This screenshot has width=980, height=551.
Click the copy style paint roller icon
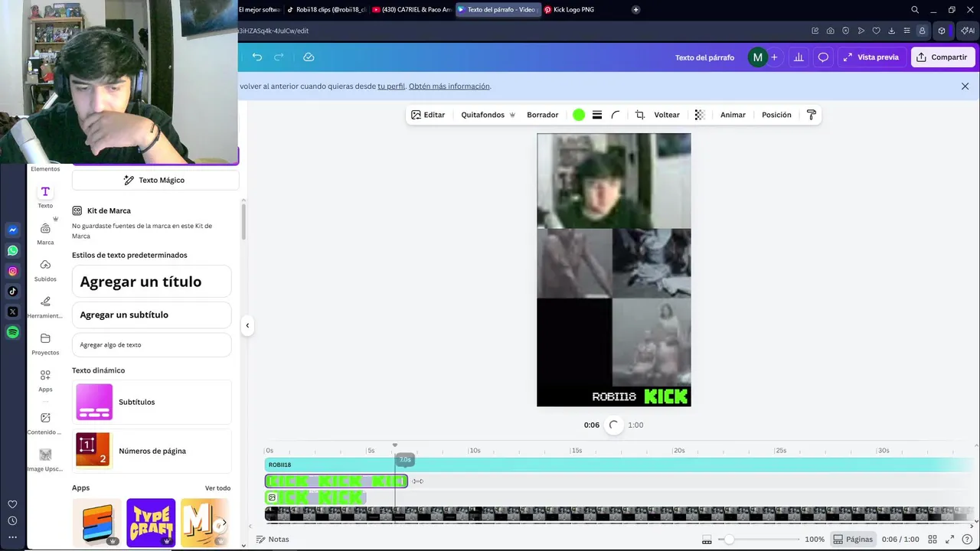[812, 115]
